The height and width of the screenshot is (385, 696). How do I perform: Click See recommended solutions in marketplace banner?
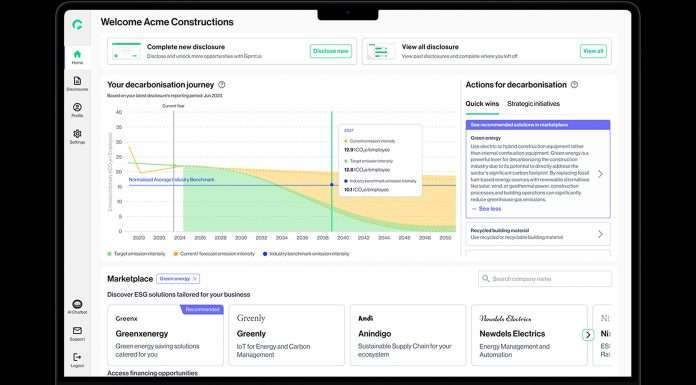point(538,125)
